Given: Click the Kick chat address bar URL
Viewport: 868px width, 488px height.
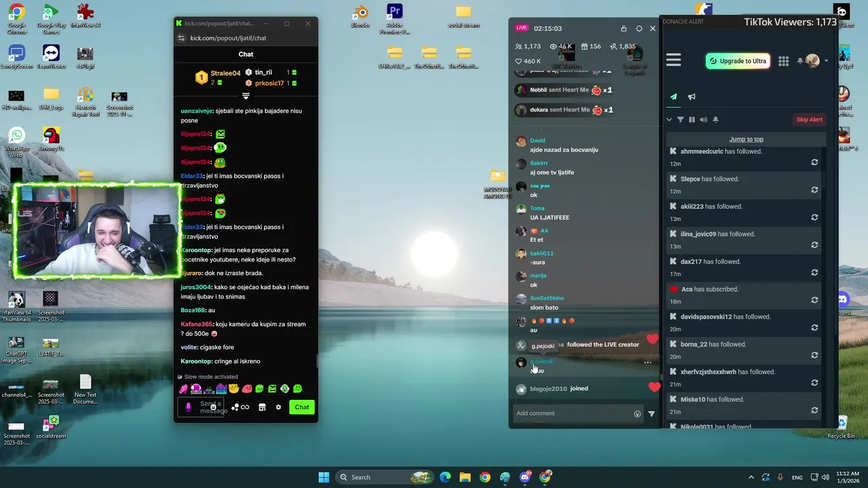Looking at the screenshot, I should (228, 38).
